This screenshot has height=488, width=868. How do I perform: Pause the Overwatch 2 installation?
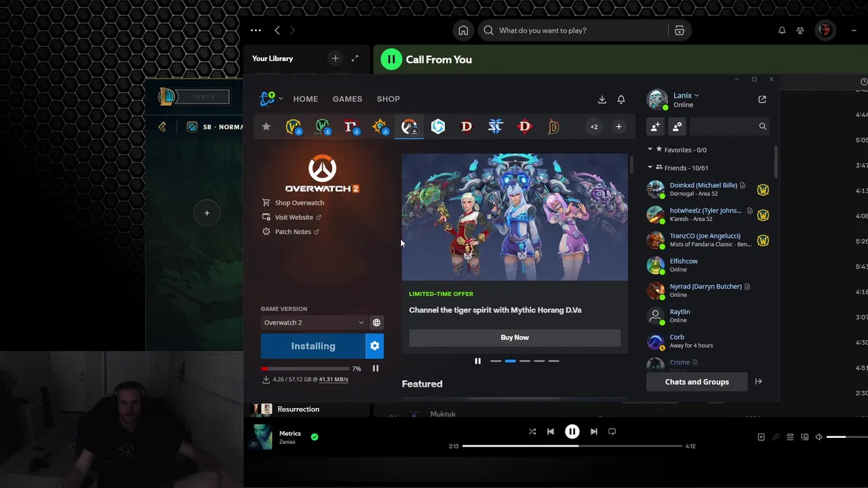coord(376,369)
